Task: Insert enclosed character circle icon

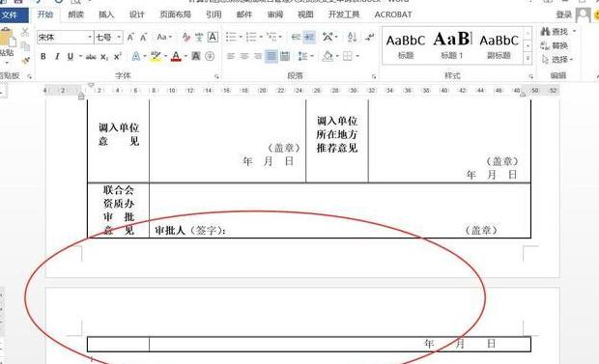Action: 210,57
